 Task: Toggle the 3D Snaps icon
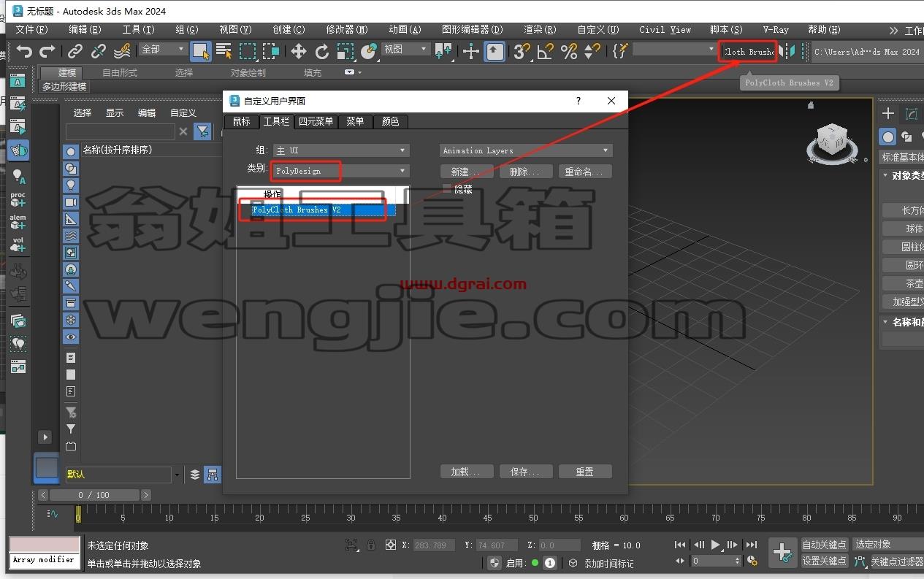click(x=522, y=51)
